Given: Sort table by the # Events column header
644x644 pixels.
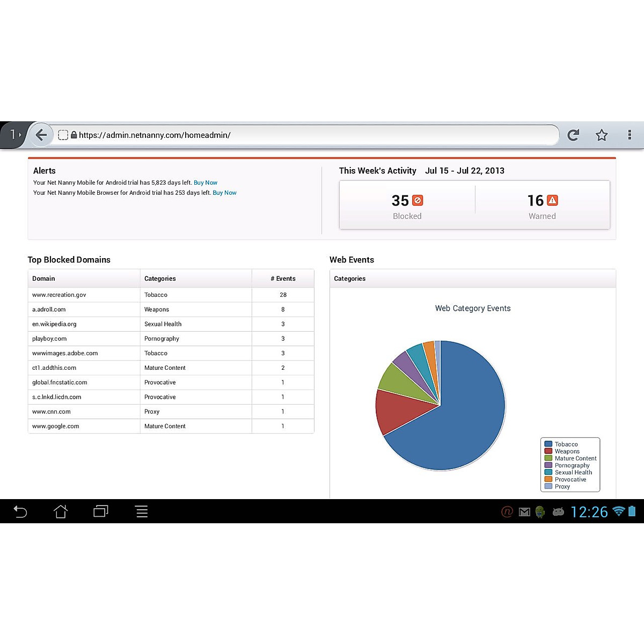Looking at the screenshot, I should pyautogui.click(x=283, y=279).
